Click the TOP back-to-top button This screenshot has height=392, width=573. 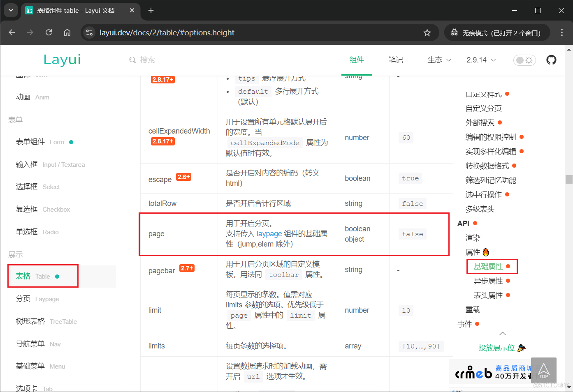point(544,370)
